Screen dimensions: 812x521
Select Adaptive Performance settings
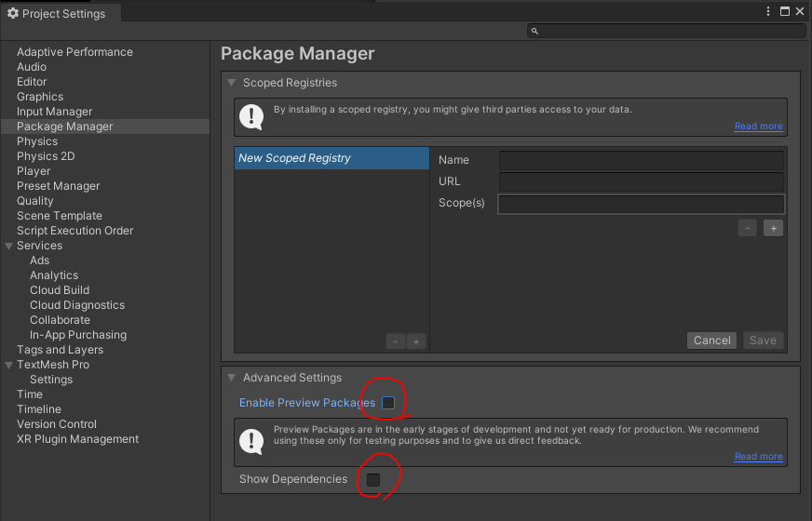(74, 52)
